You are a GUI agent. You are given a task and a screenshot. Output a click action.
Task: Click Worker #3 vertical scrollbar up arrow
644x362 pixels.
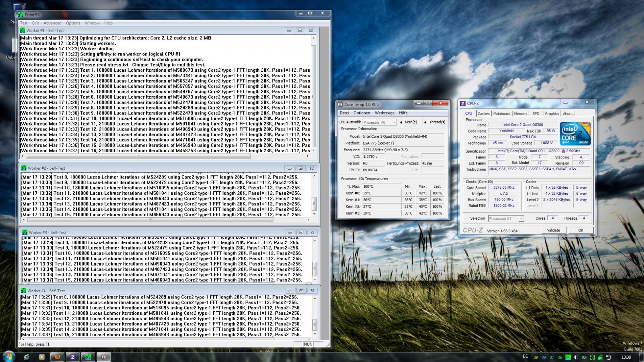[x=315, y=240]
